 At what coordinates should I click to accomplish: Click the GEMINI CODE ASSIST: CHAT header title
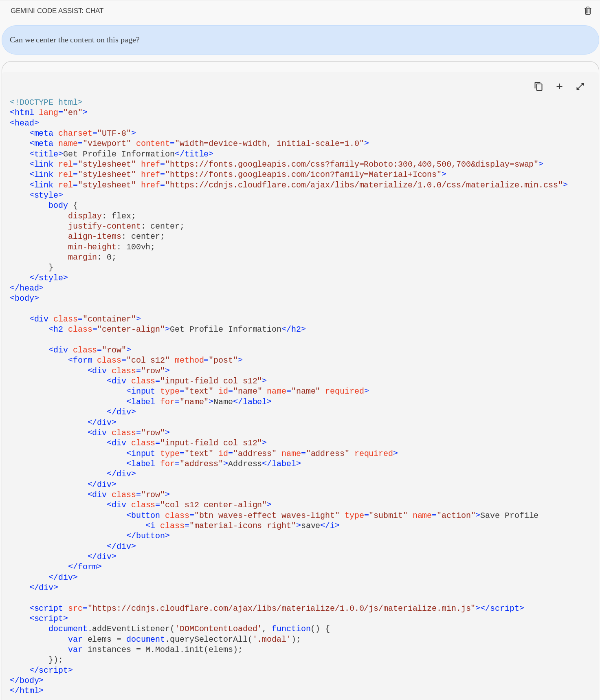point(57,11)
